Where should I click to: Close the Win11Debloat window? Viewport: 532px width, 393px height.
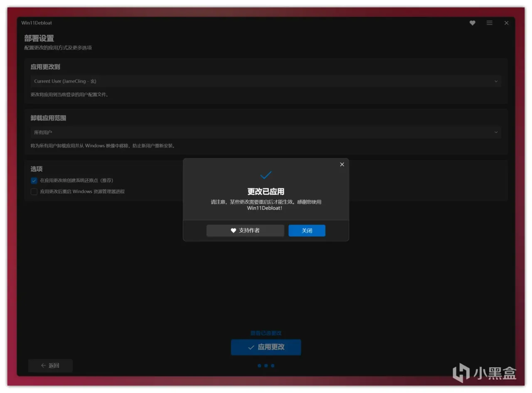[x=506, y=23]
